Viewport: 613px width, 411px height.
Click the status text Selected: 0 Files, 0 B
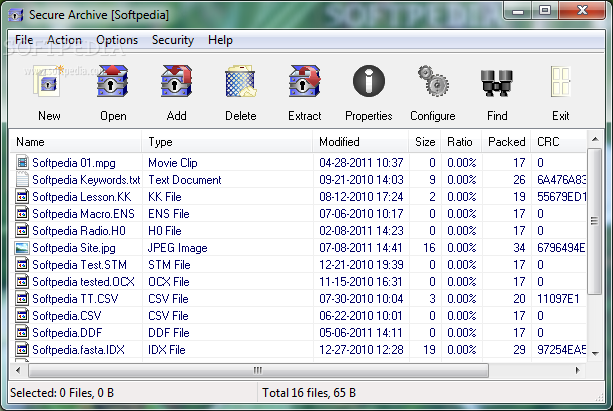pos(62,392)
